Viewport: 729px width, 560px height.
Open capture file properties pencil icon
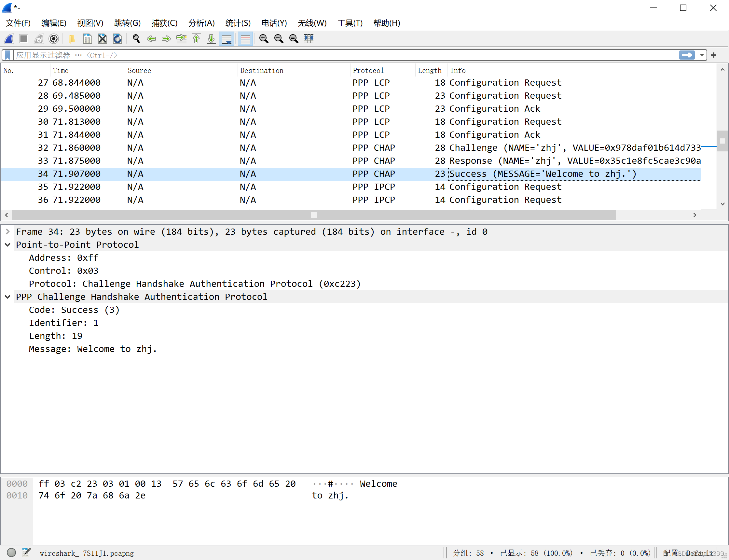26,553
